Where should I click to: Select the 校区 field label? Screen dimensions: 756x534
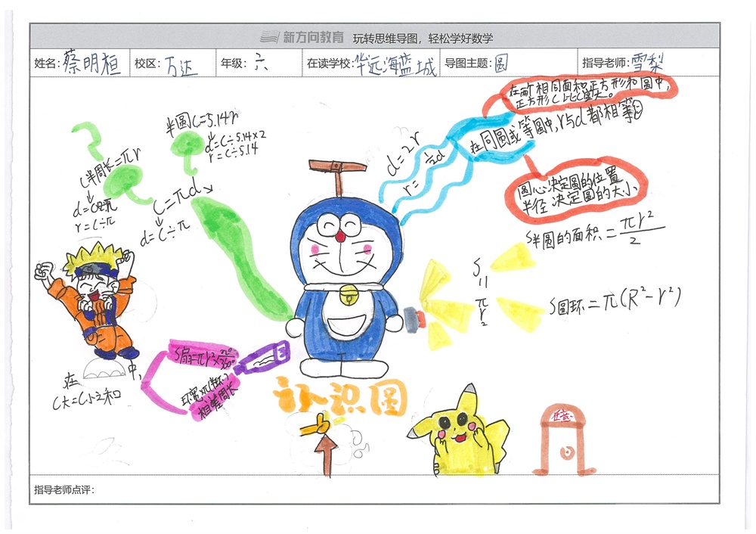(x=147, y=64)
